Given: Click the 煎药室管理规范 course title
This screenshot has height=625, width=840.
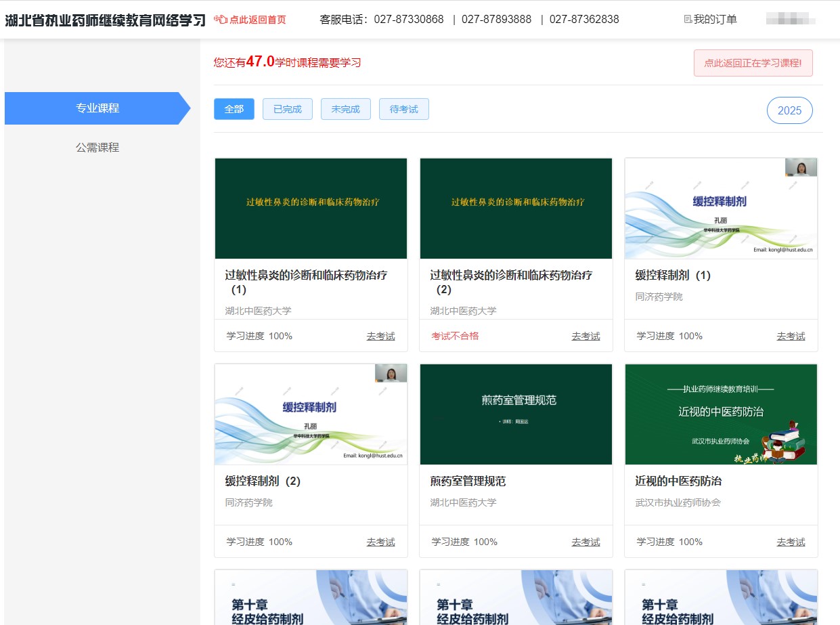Looking at the screenshot, I should [x=468, y=481].
